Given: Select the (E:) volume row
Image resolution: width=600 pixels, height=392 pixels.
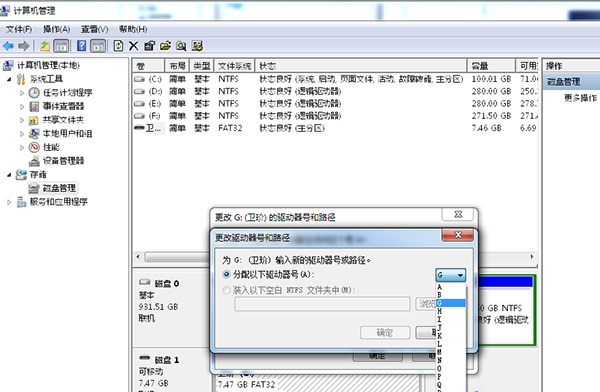Looking at the screenshot, I should click(335, 104).
